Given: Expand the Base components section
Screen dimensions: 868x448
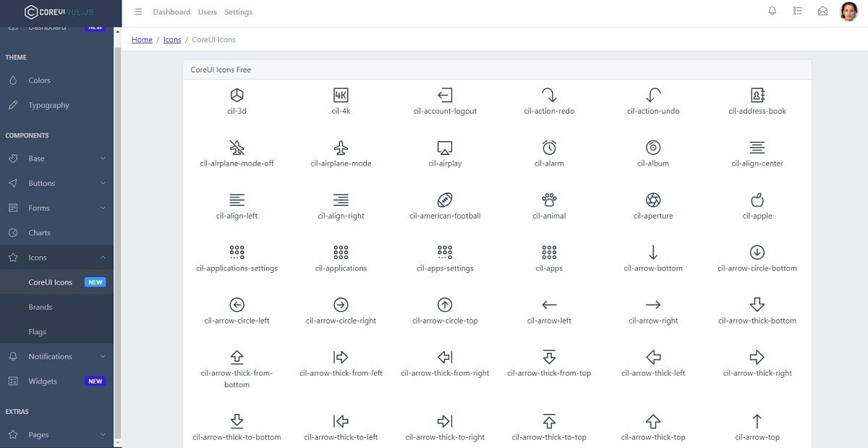Looking at the screenshot, I should point(56,159).
